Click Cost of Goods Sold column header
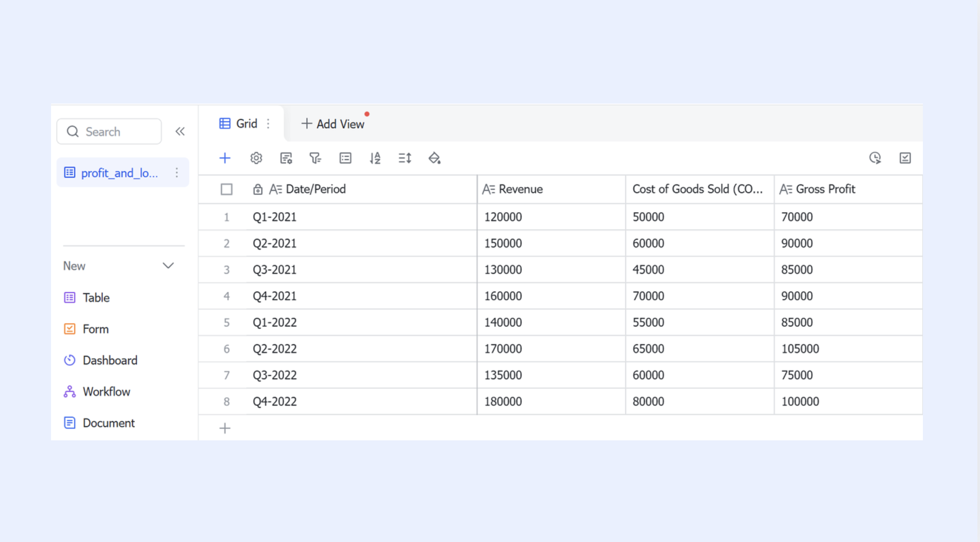The image size is (980, 542). pyautogui.click(x=700, y=189)
